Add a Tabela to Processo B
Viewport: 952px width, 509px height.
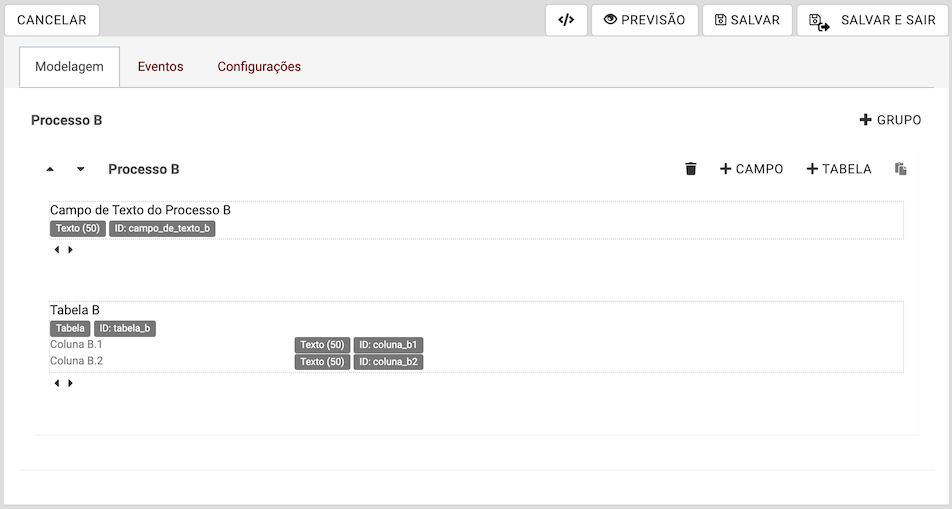pyautogui.click(x=838, y=169)
